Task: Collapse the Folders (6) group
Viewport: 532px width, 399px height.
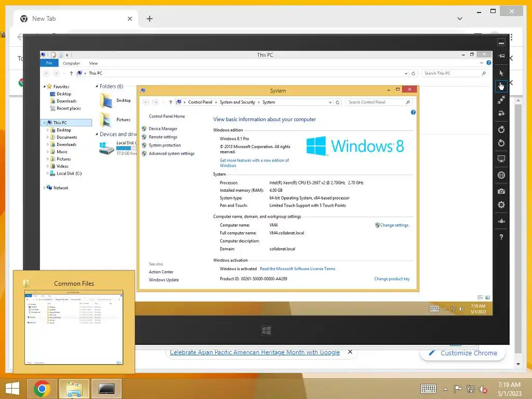Action: coord(97,86)
